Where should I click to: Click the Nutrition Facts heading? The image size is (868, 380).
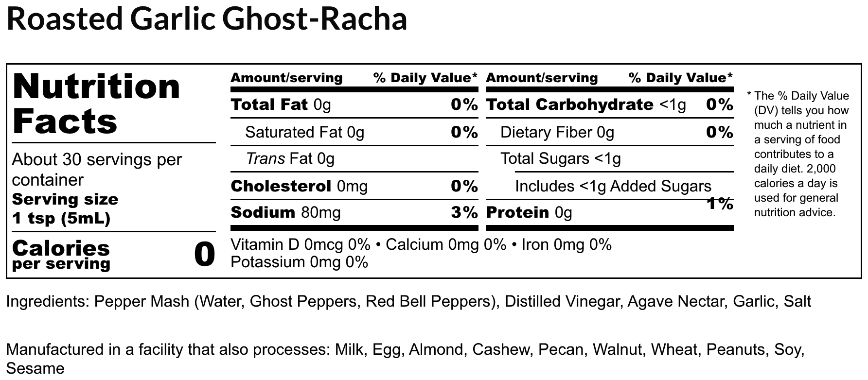click(x=96, y=104)
